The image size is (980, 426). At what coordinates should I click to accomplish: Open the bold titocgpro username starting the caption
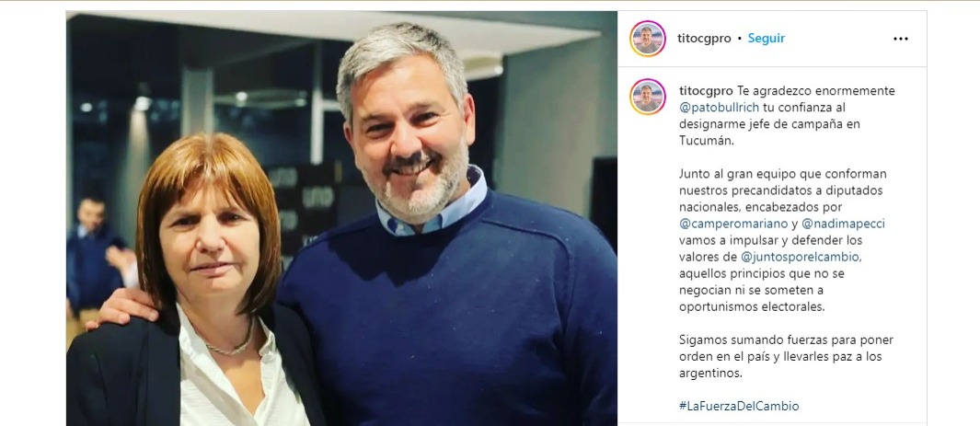pos(706,91)
